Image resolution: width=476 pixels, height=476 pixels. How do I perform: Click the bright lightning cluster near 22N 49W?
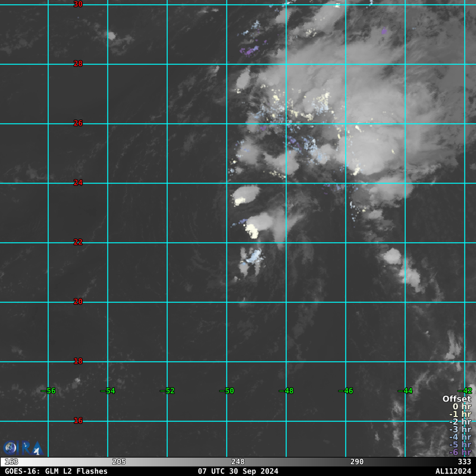click(x=252, y=231)
